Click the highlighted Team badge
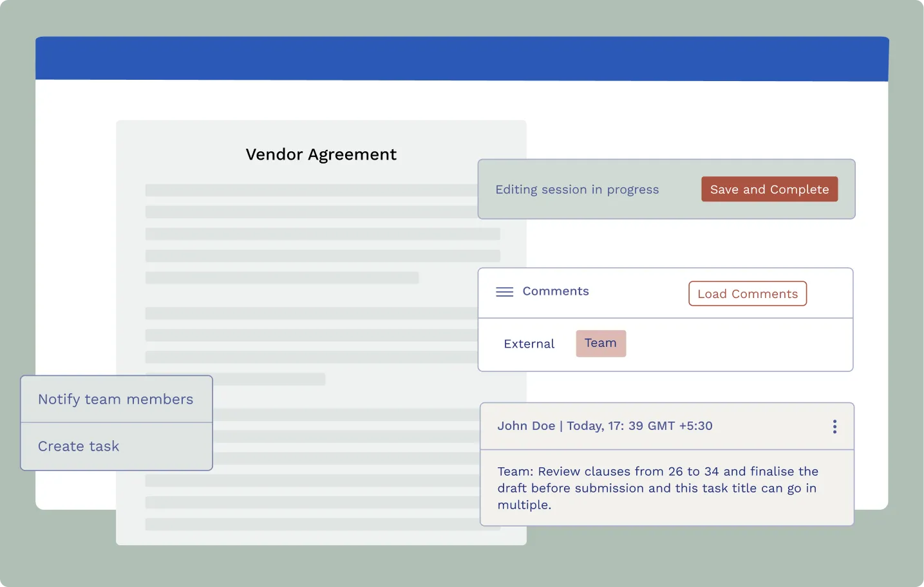The height and width of the screenshot is (587, 924). pyautogui.click(x=600, y=343)
